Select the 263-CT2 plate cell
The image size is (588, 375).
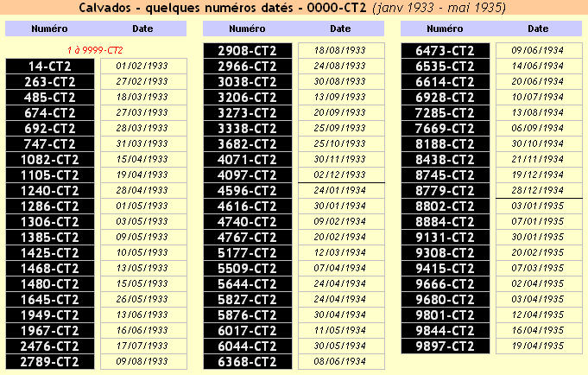(x=50, y=82)
